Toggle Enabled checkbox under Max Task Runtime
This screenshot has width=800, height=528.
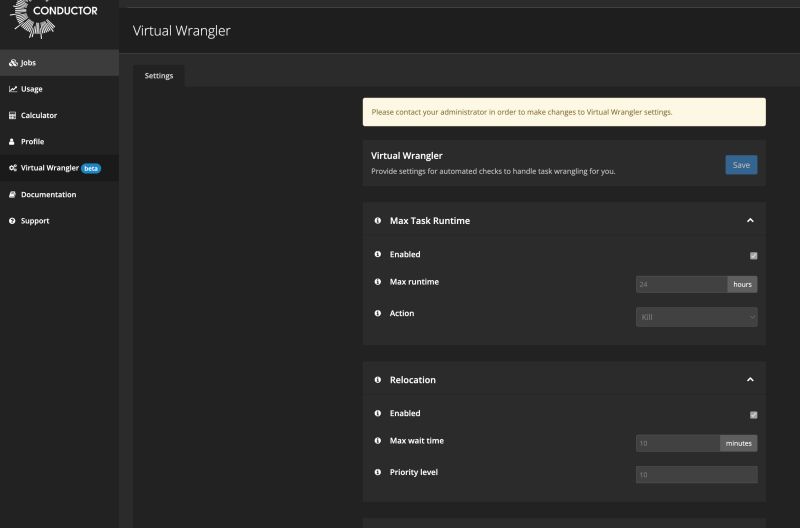pyautogui.click(x=754, y=256)
